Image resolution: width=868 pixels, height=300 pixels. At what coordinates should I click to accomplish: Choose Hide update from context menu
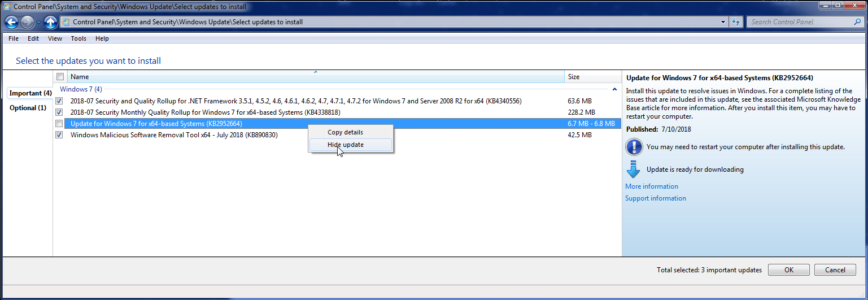[346, 145]
